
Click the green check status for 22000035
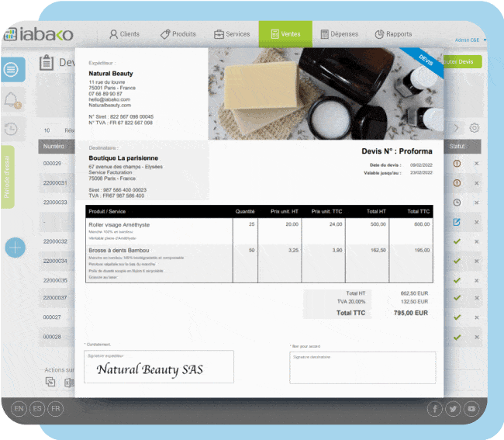(x=457, y=280)
